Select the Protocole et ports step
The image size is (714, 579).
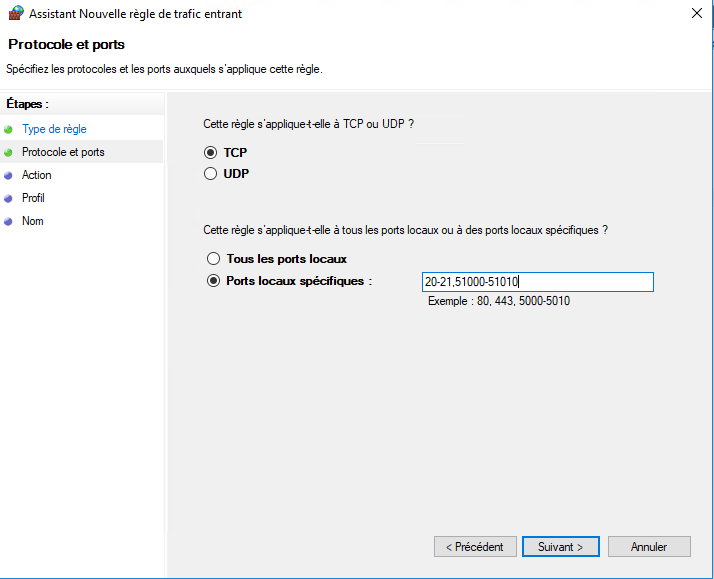[x=63, y=152]
